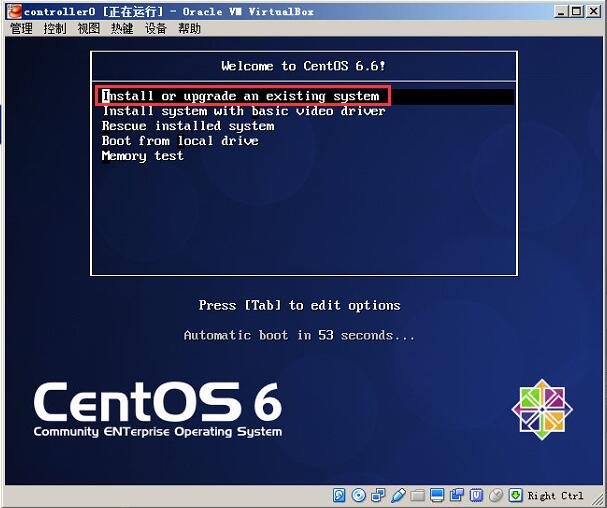Open the shared folders status icon
The width and height of the screenshot is (607, 508).
417,495
